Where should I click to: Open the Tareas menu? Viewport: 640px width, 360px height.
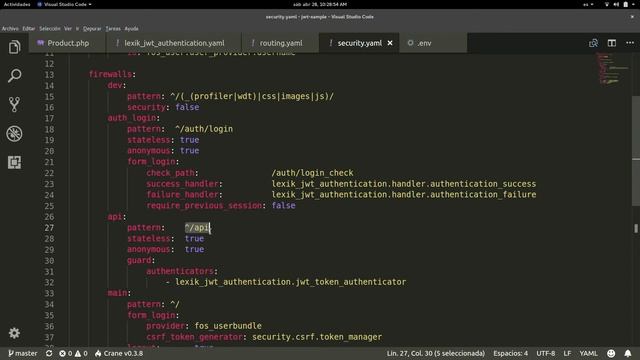tap(113, 29)
